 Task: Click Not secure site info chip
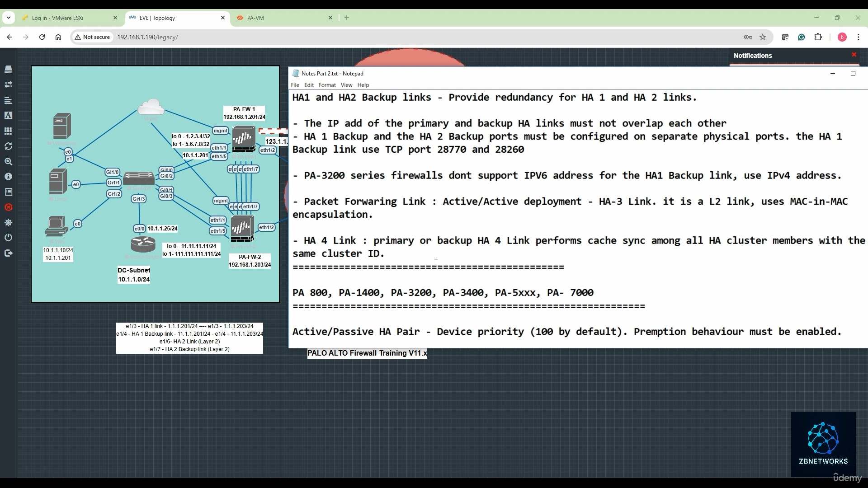tap(93, 37)
